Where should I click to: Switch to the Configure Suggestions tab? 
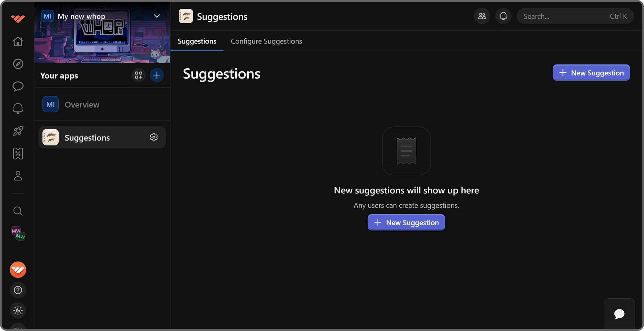[x=266, y=41]
